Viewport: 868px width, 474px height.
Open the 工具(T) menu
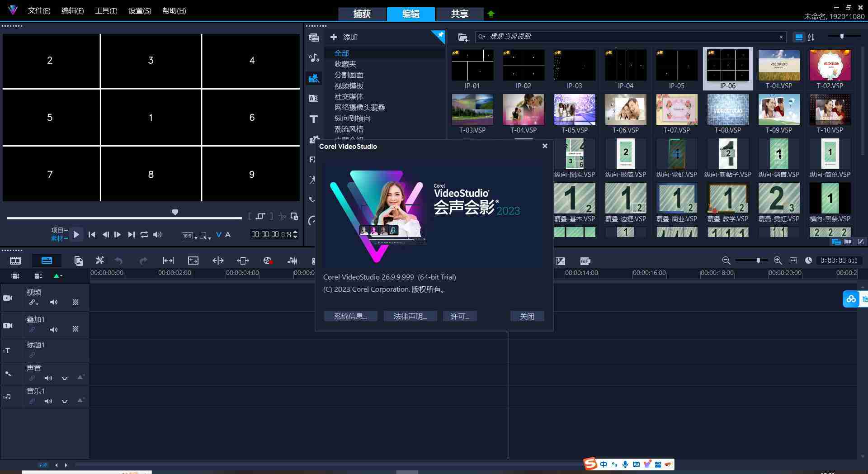(x=105, y=10)
